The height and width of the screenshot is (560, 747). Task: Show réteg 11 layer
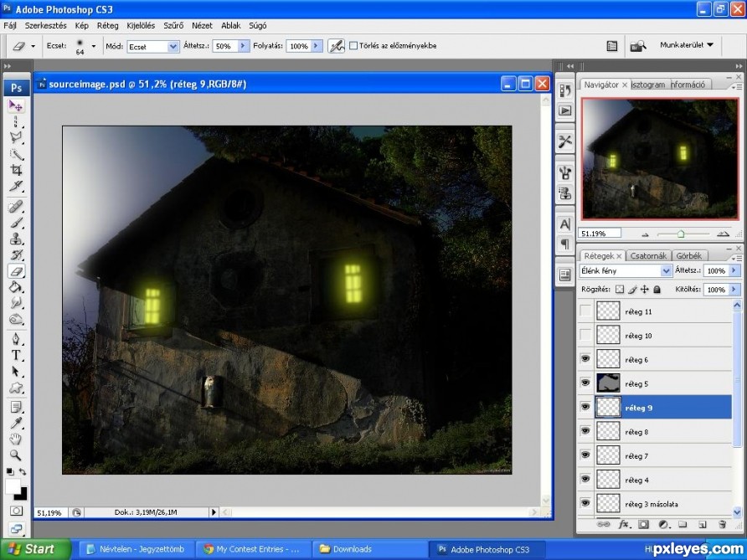pyautogui.click(x=585, y=311)
